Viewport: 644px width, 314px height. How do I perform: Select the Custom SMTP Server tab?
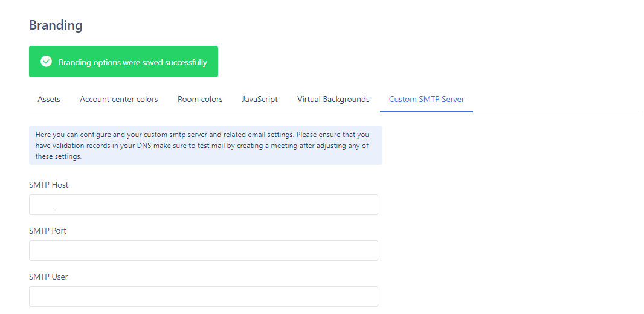point(427,99)
